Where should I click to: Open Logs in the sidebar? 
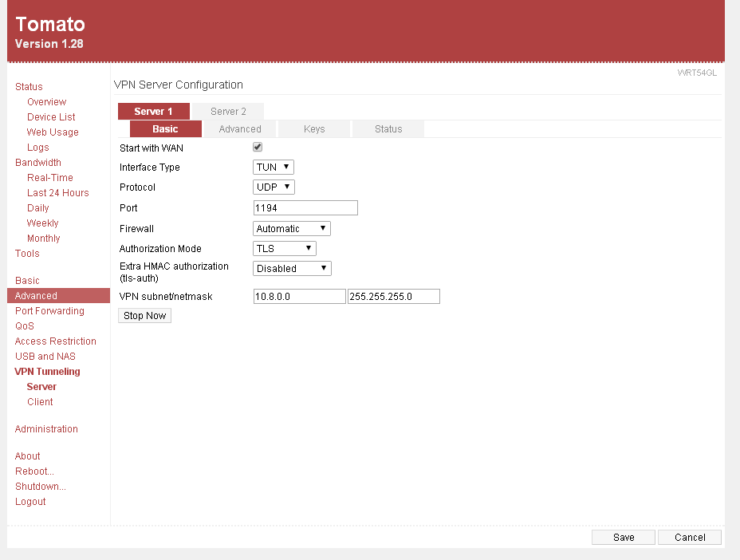37,148
